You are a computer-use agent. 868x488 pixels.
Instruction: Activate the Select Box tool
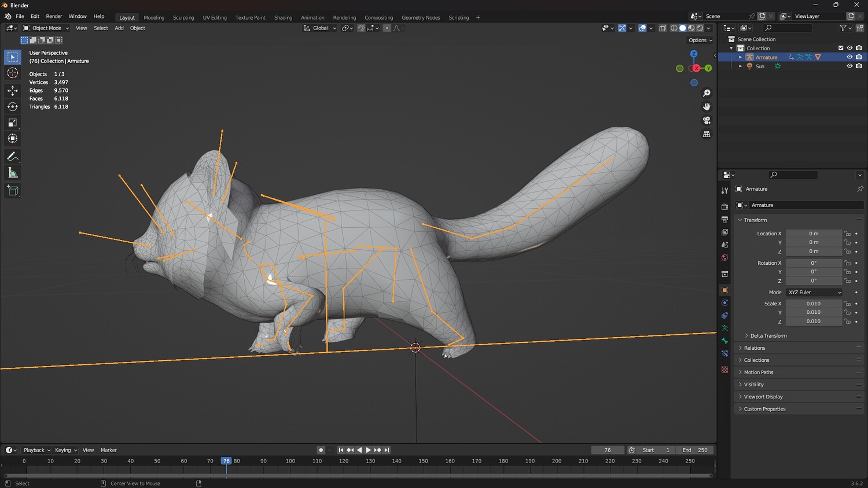pyautogui.click(x=13, y=57)
